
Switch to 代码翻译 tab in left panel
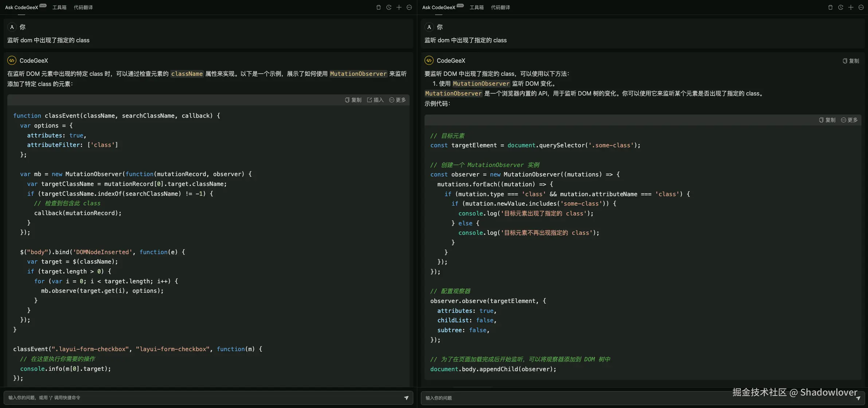pos(83,7)
